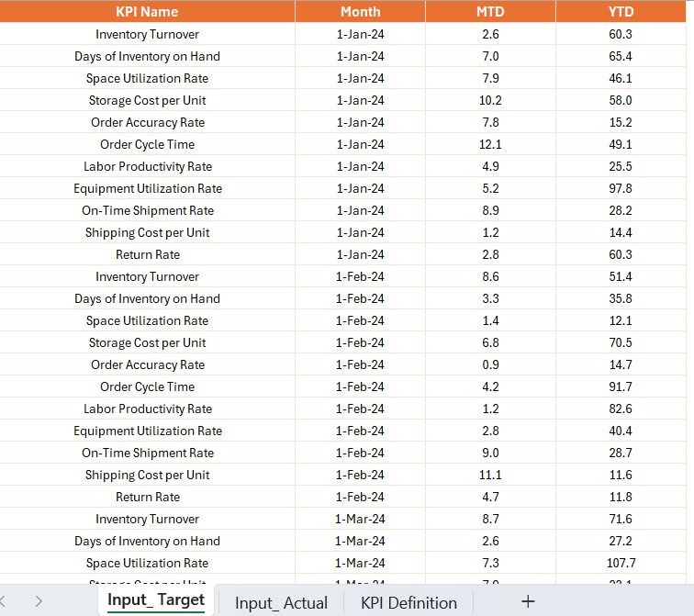Image resolution: width=694 pixels, height=616 pixels.
Task: Select Days of Inventory on Hand February cell
Action: [147, 298]
